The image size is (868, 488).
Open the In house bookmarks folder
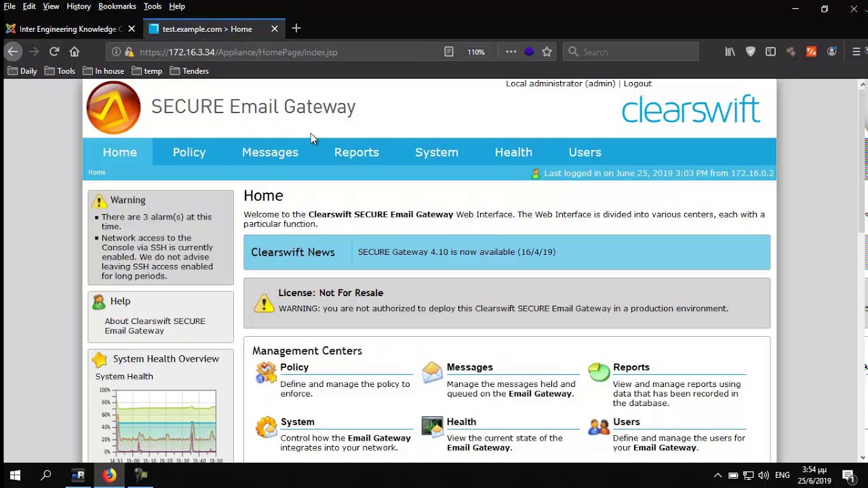[104, 70]
